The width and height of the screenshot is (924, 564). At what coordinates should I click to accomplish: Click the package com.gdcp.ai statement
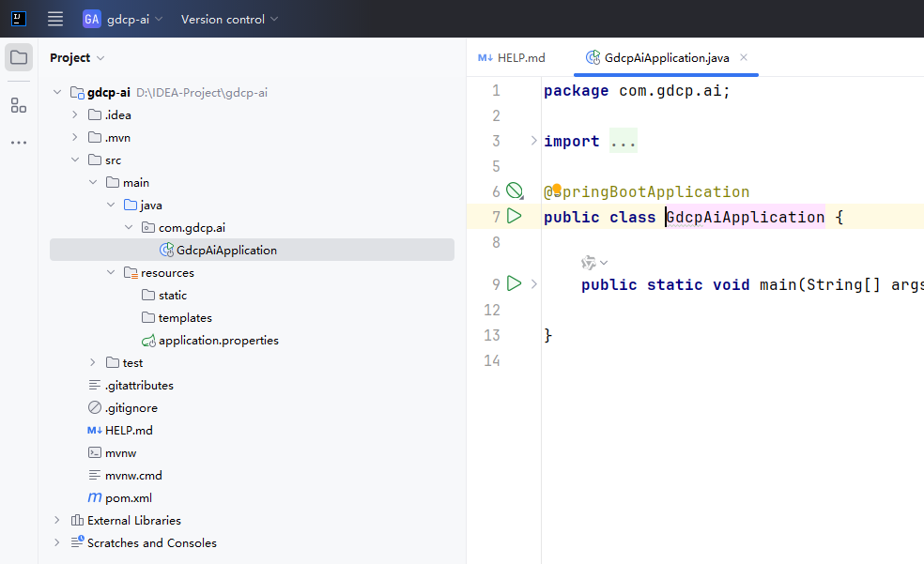(x=637, y=91)
